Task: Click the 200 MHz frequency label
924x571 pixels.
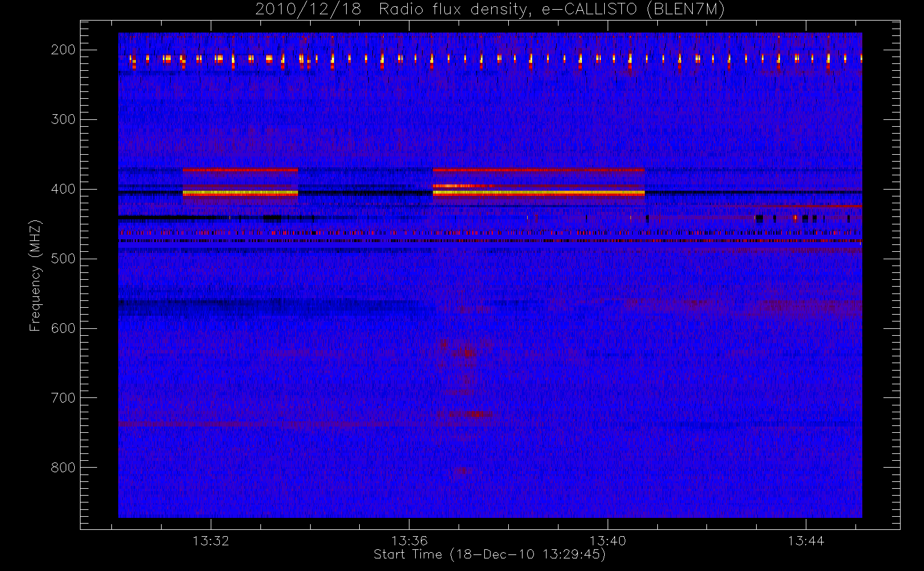Action: (63, 50)
